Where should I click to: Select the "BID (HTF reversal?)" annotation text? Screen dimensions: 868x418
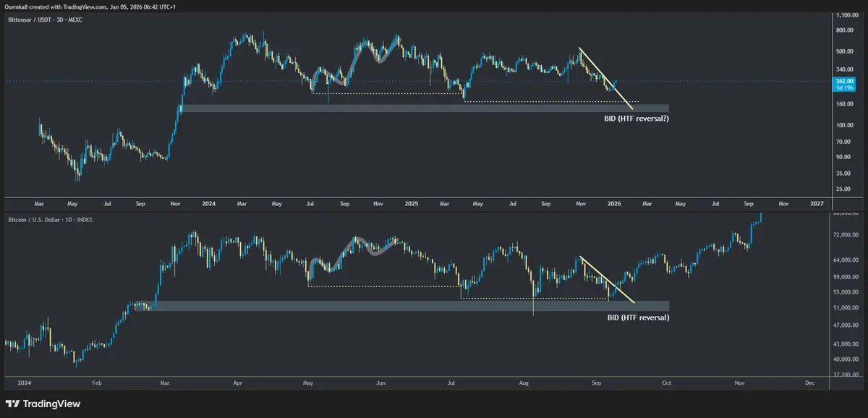tap(636, 117)
